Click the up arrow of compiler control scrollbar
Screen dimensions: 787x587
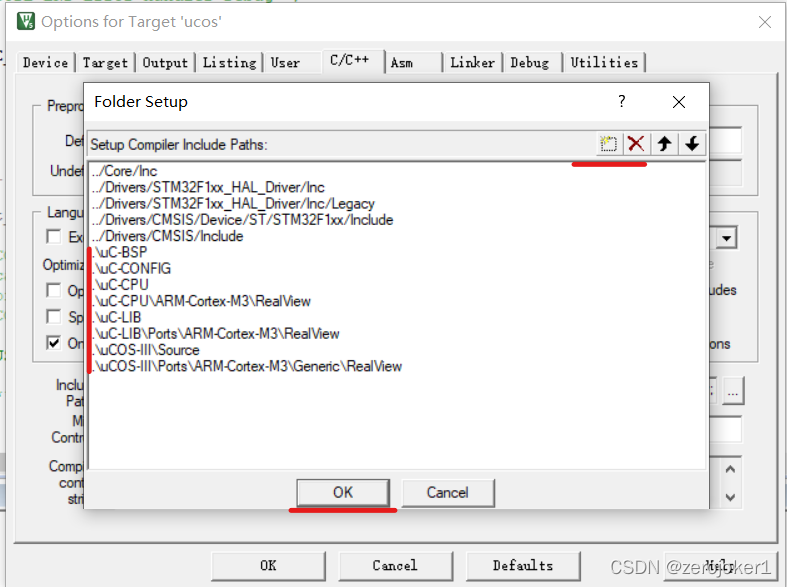(x=730, y=470)
